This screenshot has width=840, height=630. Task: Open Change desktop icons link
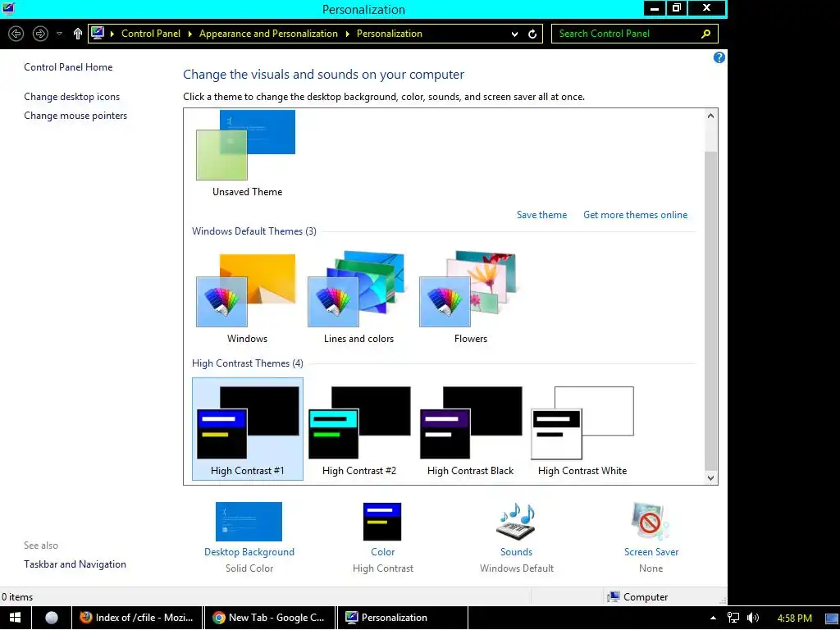pos(72,97)
